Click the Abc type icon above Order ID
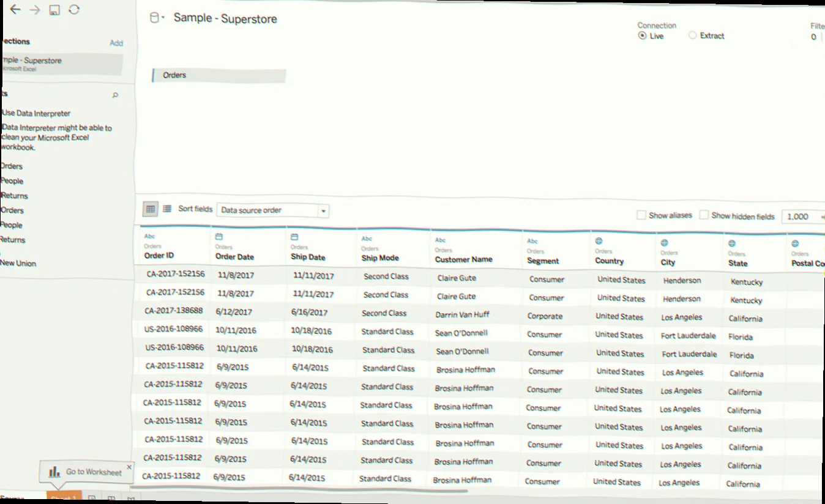825x504 pixels. point(149,236)
